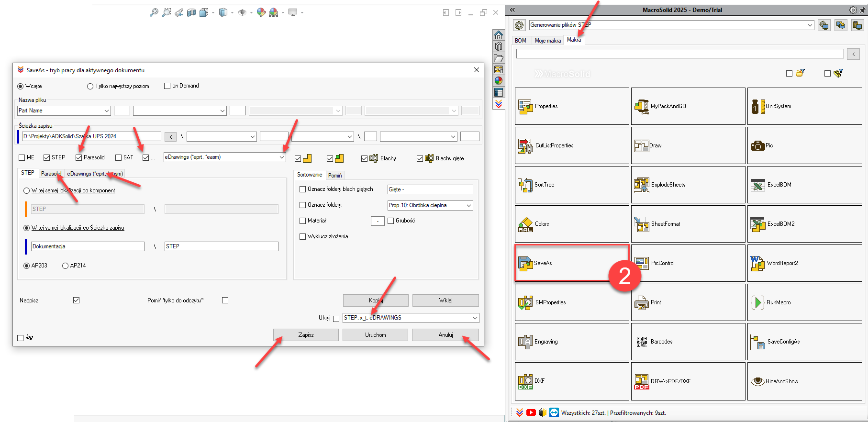Open the UnitSystem macro

[804, 106]
